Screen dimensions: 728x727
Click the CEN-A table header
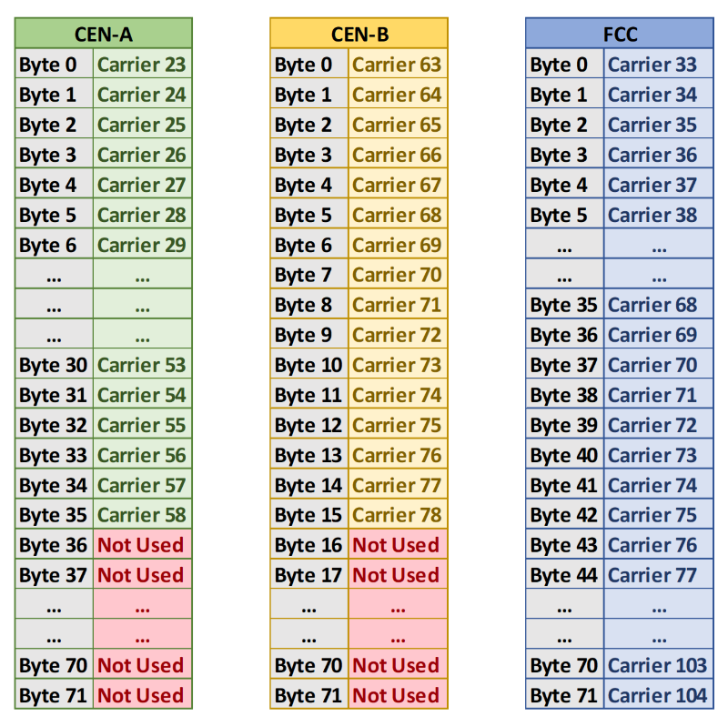(103, 35)
